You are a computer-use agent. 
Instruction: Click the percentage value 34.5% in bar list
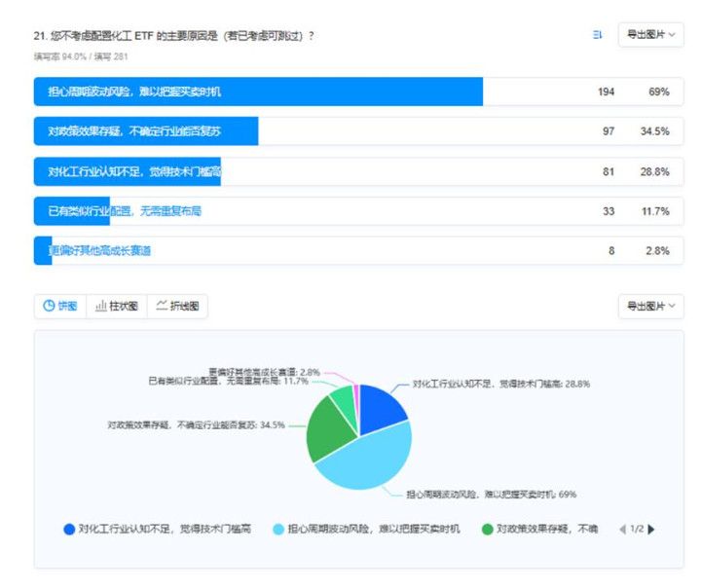[x=655, y=131]
